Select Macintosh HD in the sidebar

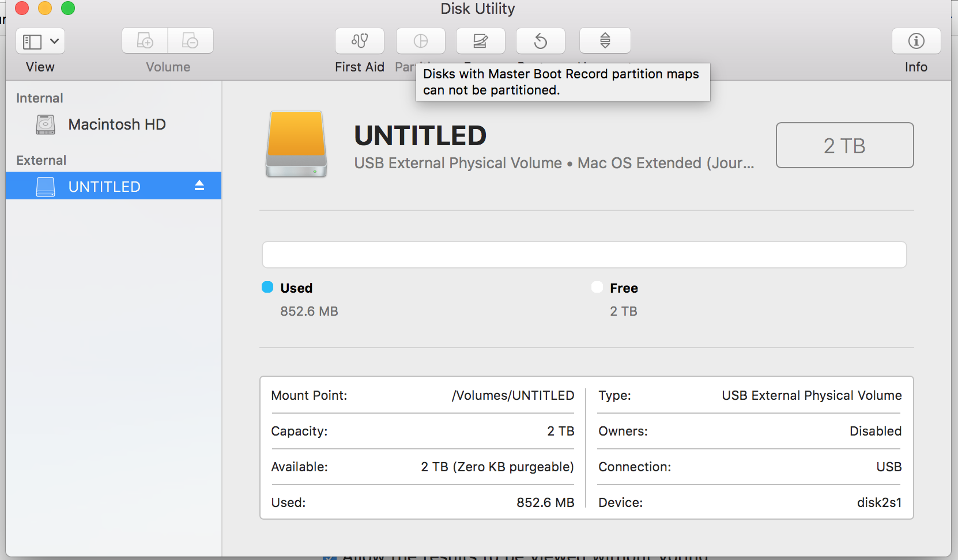pyautogui.click(x=114, y=124)
